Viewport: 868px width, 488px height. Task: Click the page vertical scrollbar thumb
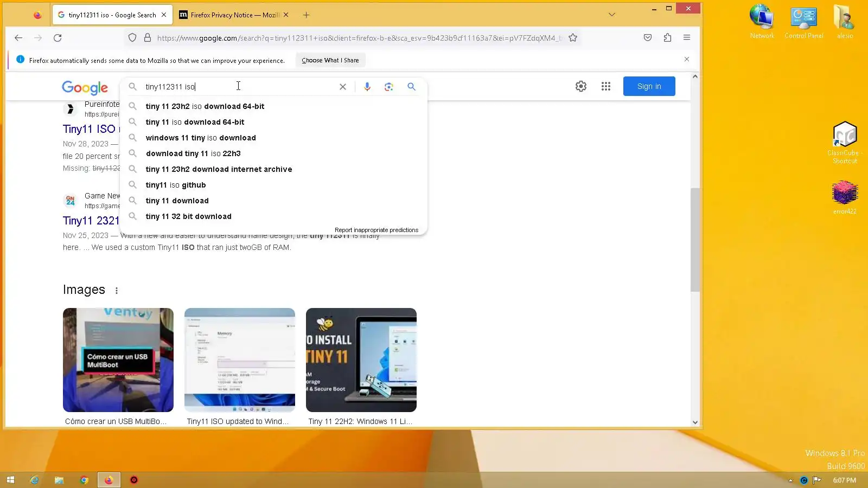click(695, 240)
